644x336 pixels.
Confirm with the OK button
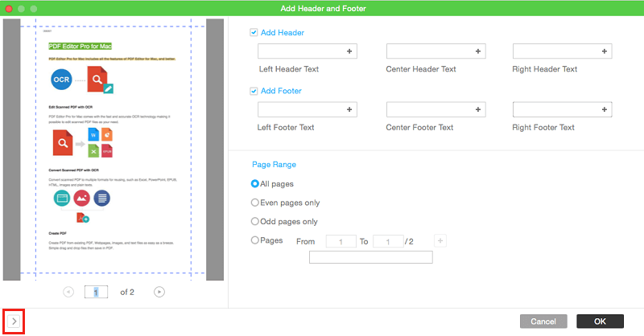click(x=600, y=322)
